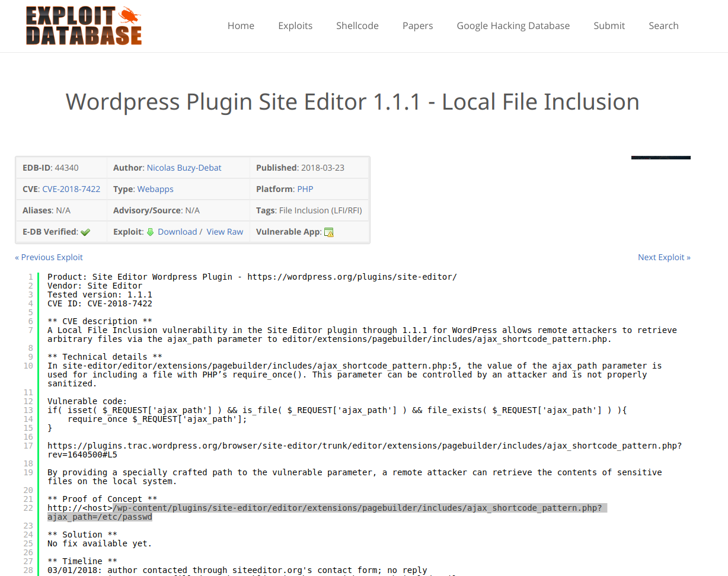Click the Exploit Database logo
Image resolution: width=728 pixels, height=576 pixels.
(84, 26)
